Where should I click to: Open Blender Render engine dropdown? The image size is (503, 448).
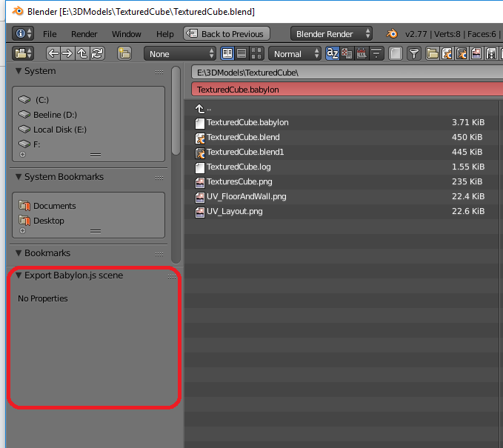[331, 33]
